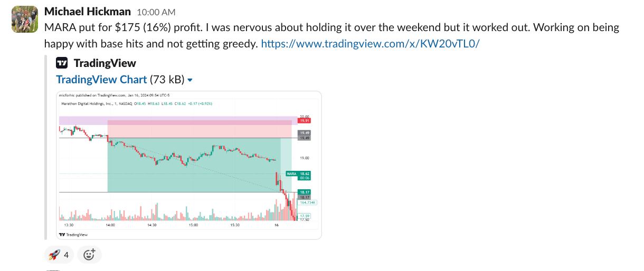This screenshot has width=644, height=271.
Task: Open the TradingView Chart title link
Action: click(101, 80)
